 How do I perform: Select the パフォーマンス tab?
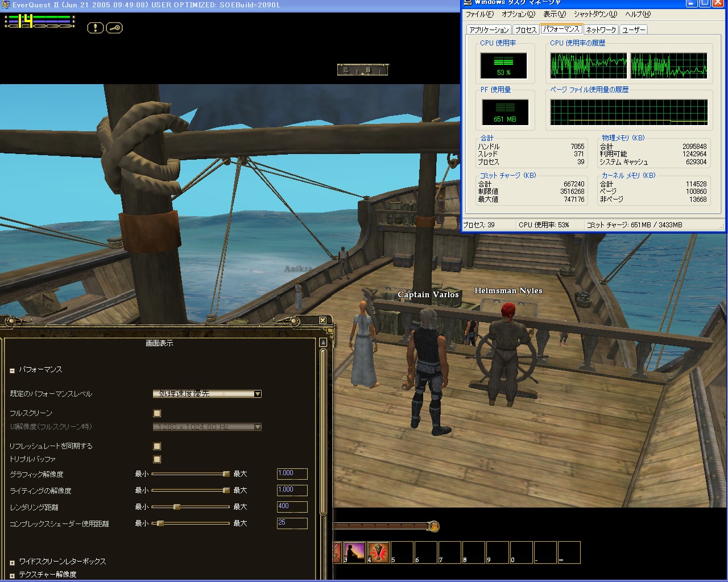[x=561, y=29]
